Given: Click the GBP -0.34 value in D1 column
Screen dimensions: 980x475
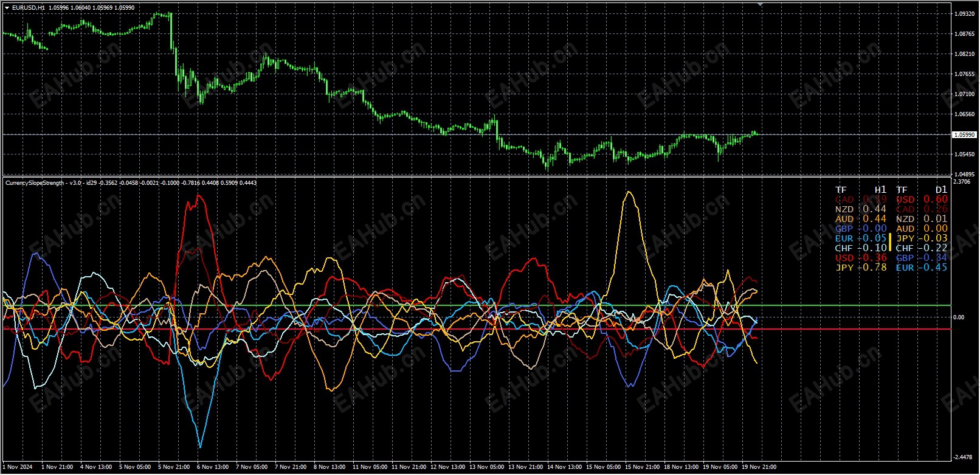Looking at the screenshot, I should (922, 258).
